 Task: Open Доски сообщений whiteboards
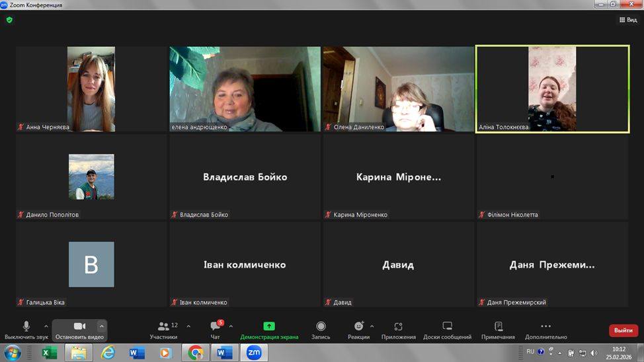click(447, 329)
